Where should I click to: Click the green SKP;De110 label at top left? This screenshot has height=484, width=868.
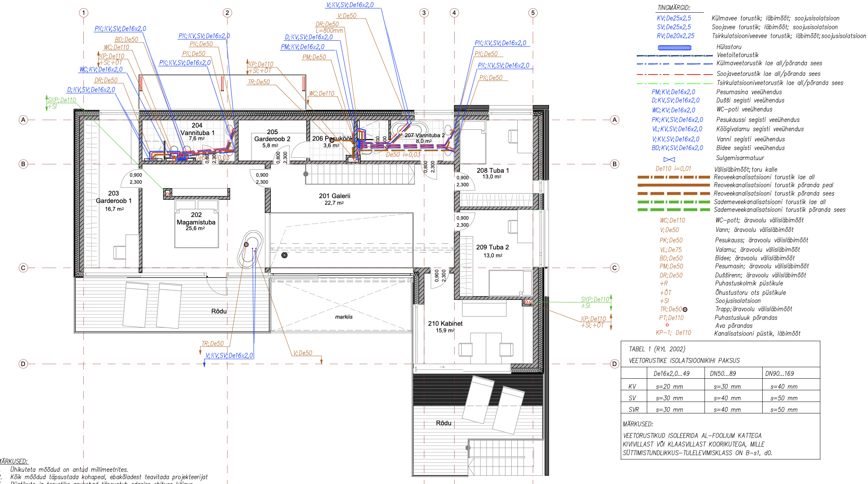click(x=62, y=100)
